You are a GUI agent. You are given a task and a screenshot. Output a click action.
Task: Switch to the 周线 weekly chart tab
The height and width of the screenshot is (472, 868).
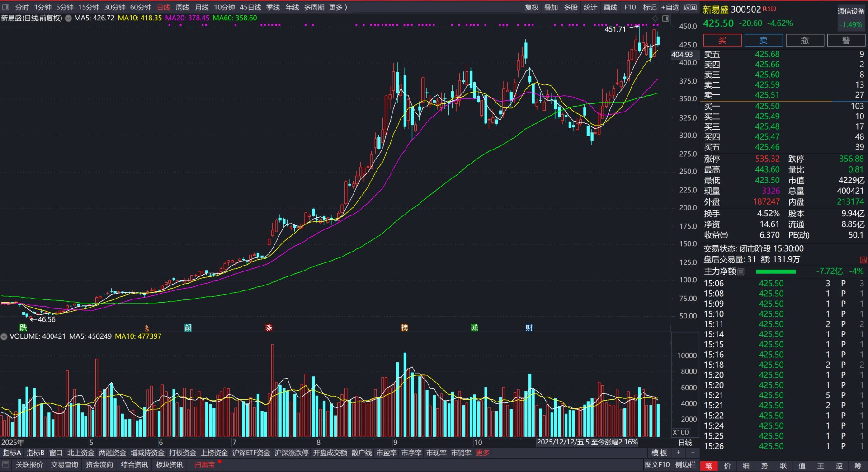pos(182,7)
